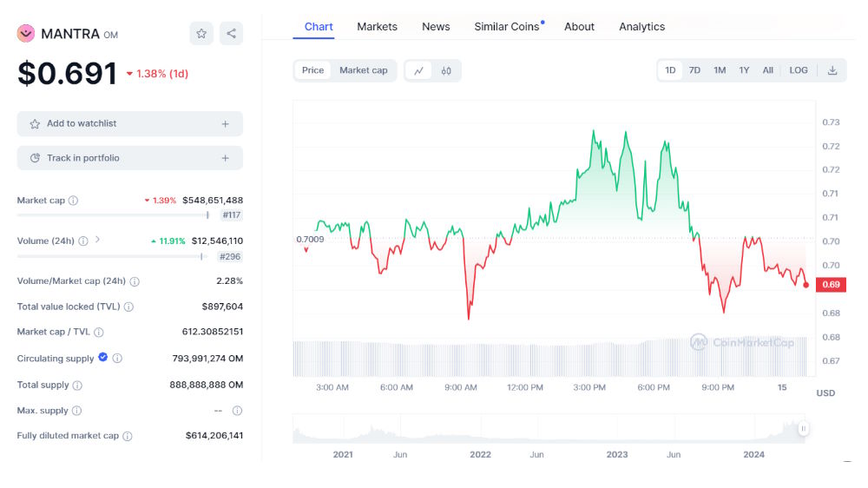This screenshot has height=488, width=868.
Task: Open info icon beside Volume/Market cap (24h)
Action: click(135, 281)
